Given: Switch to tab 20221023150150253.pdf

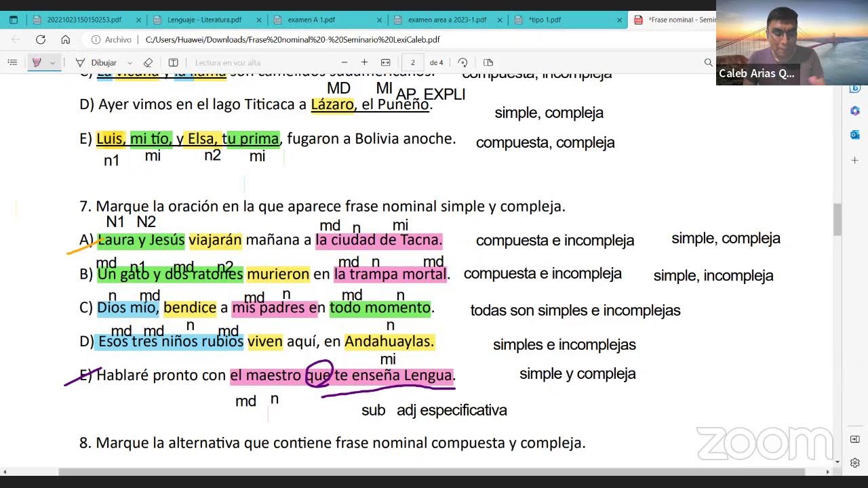Looking at the screenshot, I should 84,20.
